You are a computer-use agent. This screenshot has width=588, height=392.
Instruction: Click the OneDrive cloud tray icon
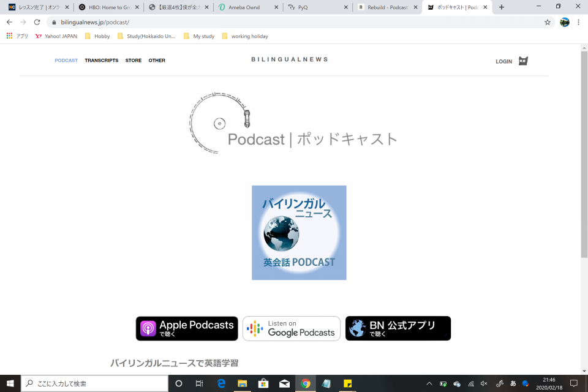(x=457, y=383)
